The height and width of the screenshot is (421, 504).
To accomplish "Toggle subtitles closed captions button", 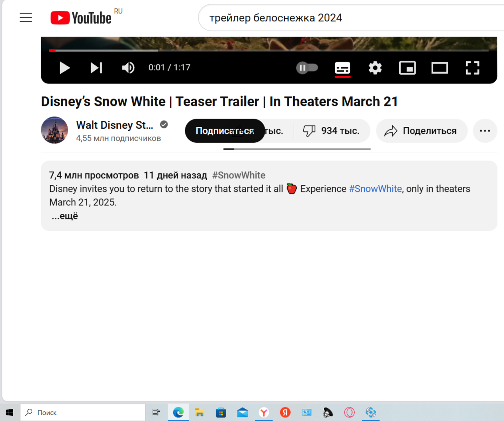I will (342, 68).
